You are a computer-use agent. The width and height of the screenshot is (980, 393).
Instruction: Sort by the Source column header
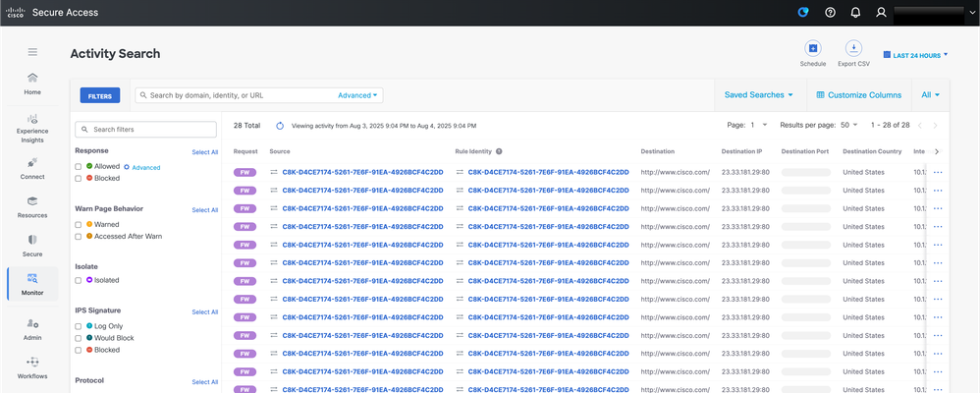click(280, 151)
